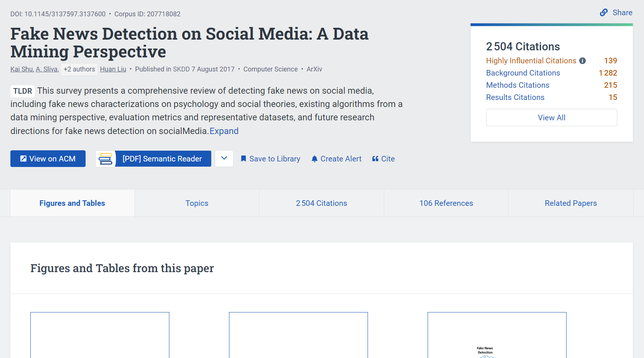Click the Share link icon
This screenshot has height=358, width=644.
pyautogui.click(x=604, y=13)
